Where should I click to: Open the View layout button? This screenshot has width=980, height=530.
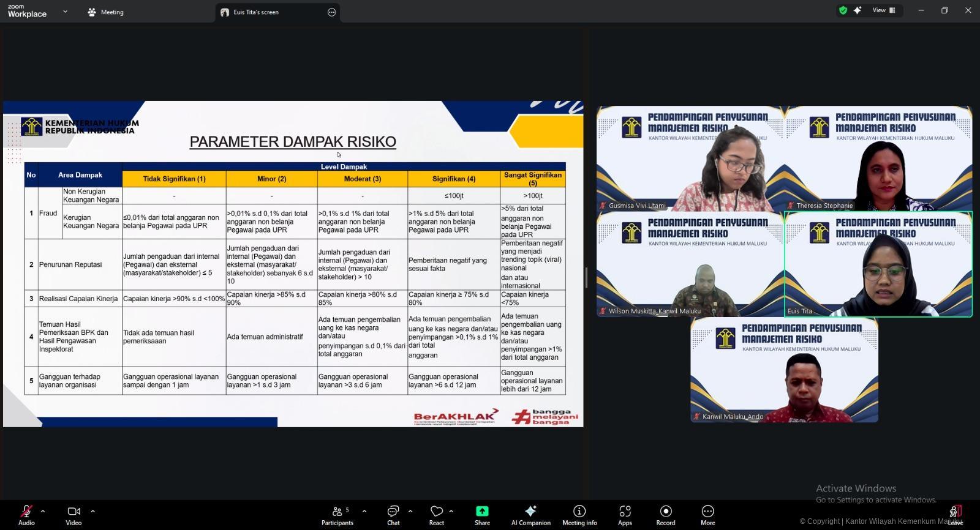(x=883, y=10)
